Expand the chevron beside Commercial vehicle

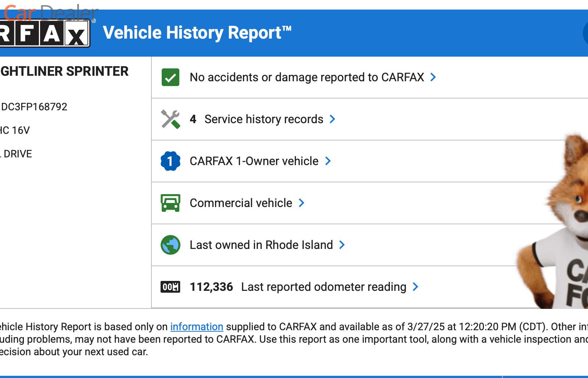point(302,203)
